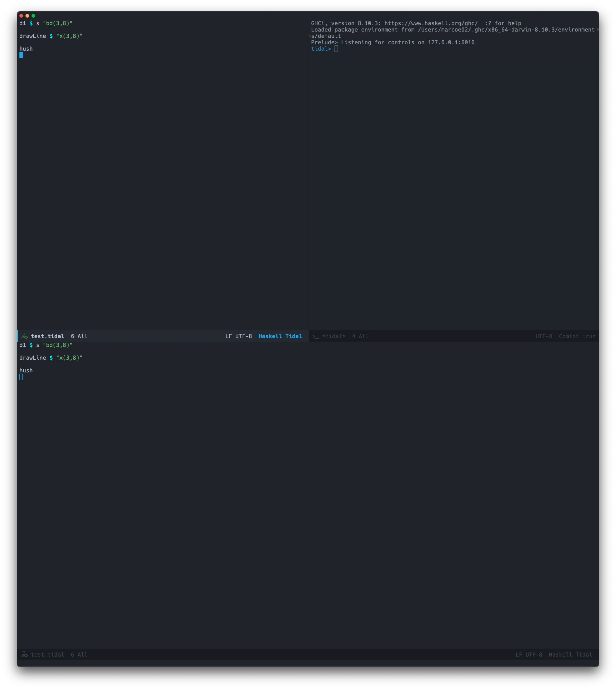Click the yellow minimize traffic-light button
Image resolution: width=616 pixels, height=689 pixels.
click(28, 15)
